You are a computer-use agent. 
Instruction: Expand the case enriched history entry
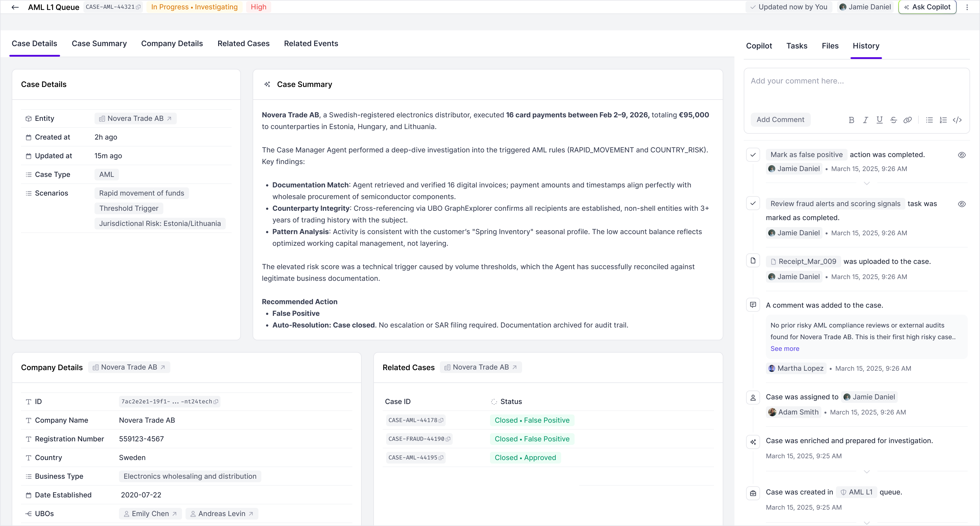click(x=867, y=472)
